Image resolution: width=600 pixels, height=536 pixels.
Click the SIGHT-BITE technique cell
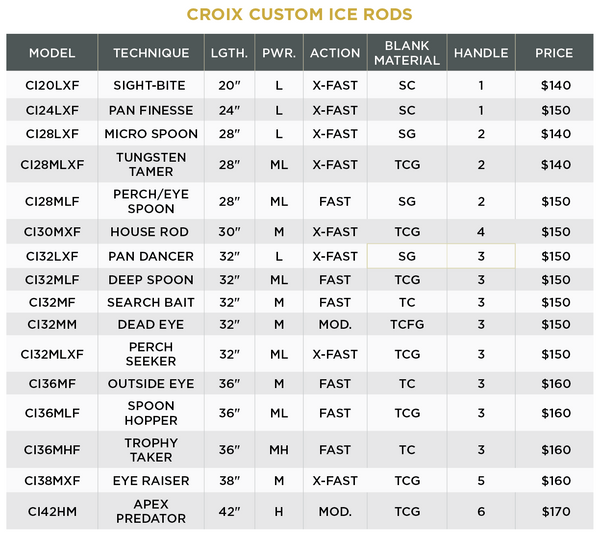[x=151, y=85]
